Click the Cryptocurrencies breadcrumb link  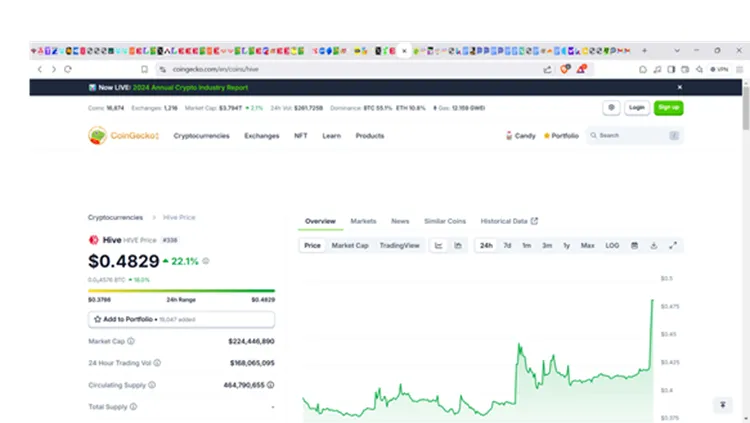[115, 217]
